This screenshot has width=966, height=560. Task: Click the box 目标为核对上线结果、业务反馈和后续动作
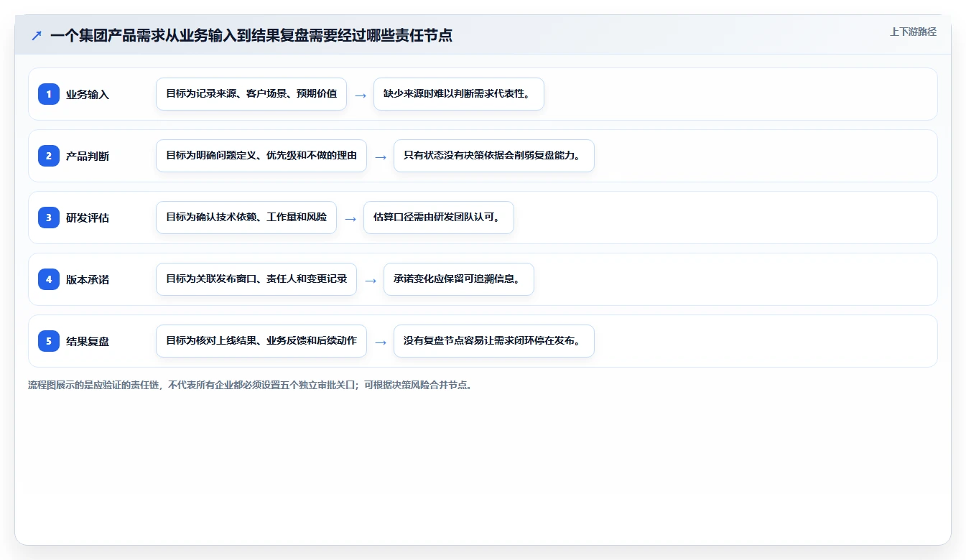tap(261, 341)
